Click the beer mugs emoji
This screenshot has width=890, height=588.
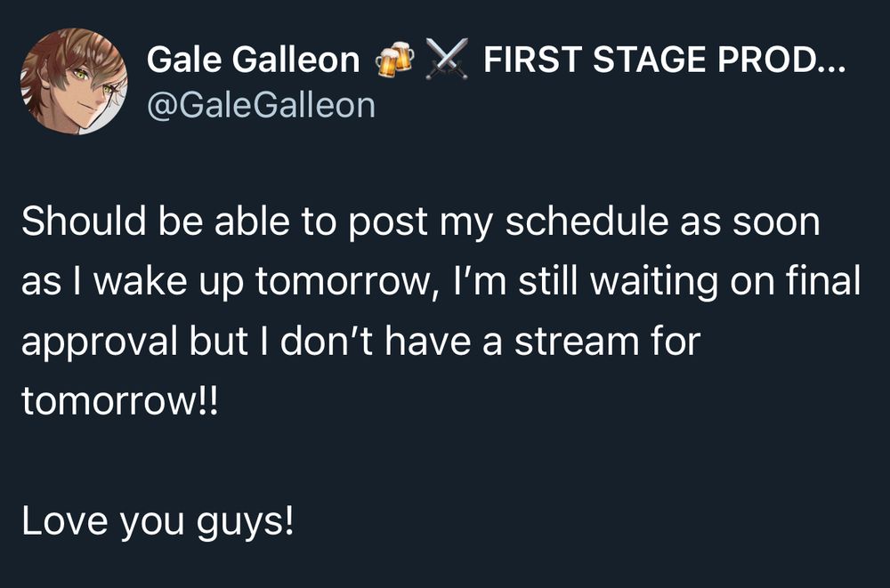[395, 60]
